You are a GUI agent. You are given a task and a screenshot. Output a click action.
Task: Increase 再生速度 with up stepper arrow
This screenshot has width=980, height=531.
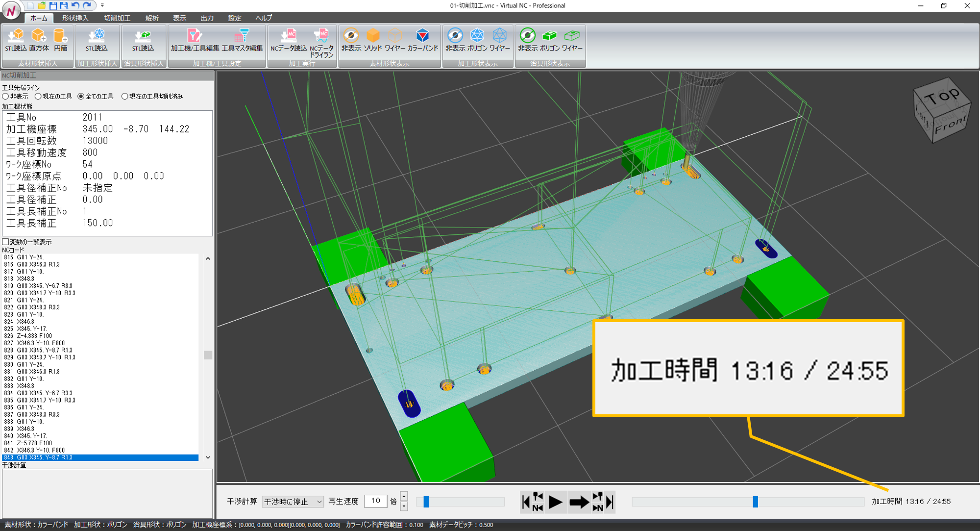click(x=404, y=496)
